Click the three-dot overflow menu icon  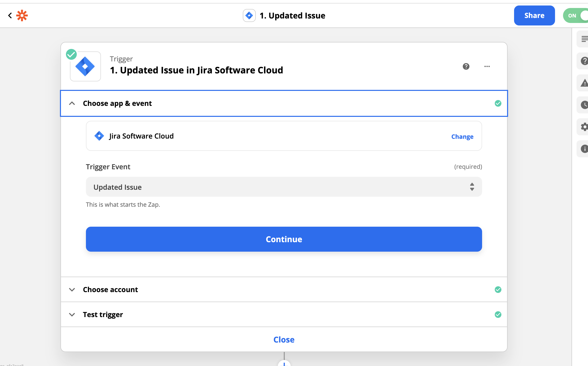coord(487,66)
